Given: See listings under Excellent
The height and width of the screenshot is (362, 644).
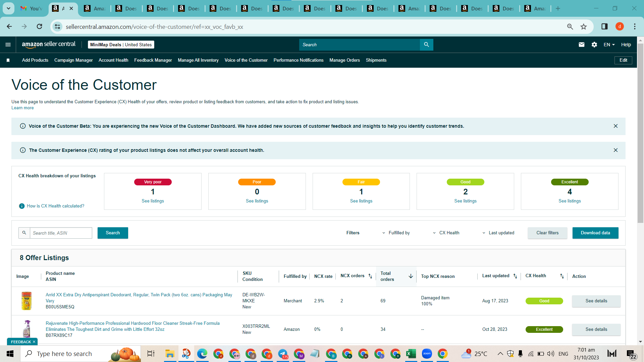Looking at the screenshot, I should [x=570, y=201].
